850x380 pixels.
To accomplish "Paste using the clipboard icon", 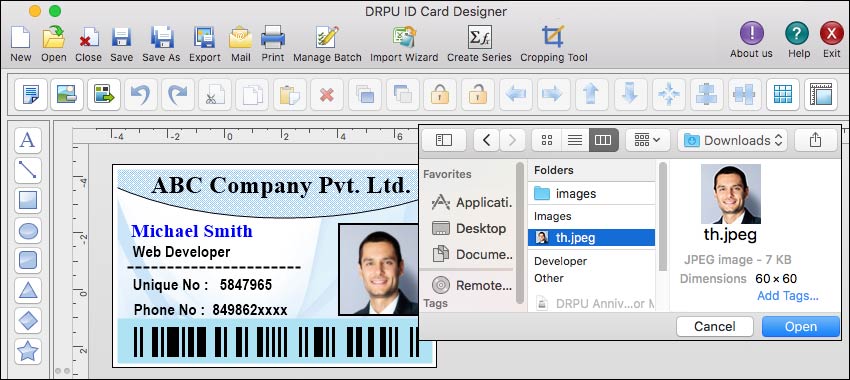I will 290,94.
